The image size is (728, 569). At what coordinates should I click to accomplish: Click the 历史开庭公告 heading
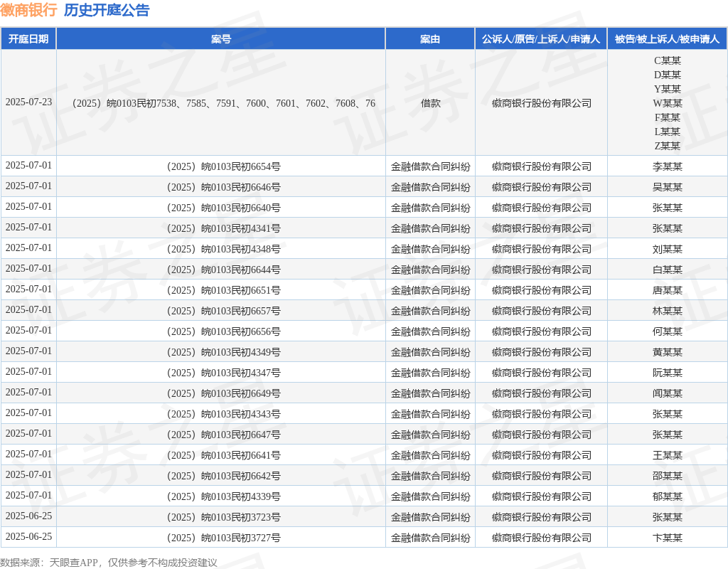pos(107,10)
